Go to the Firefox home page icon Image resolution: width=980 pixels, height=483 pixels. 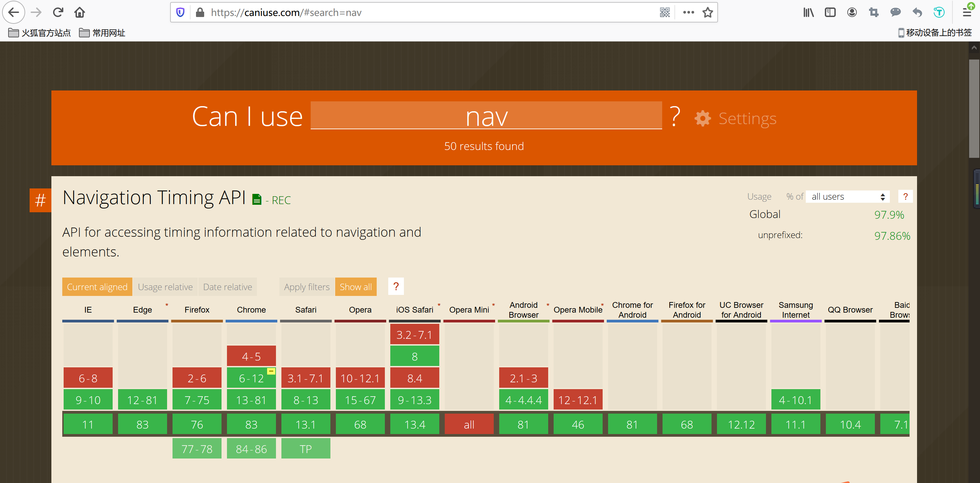pos(80,13)
